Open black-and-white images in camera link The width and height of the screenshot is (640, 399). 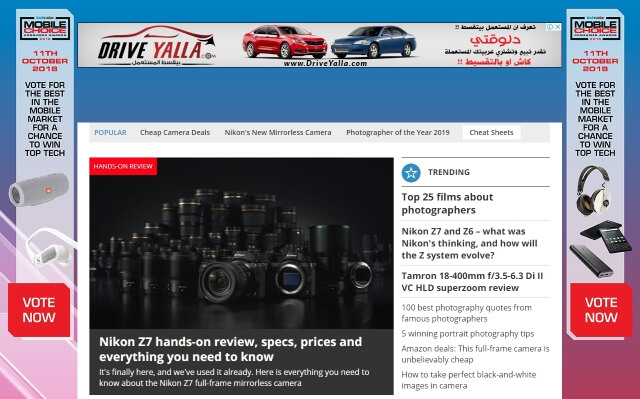pos(469,380)
